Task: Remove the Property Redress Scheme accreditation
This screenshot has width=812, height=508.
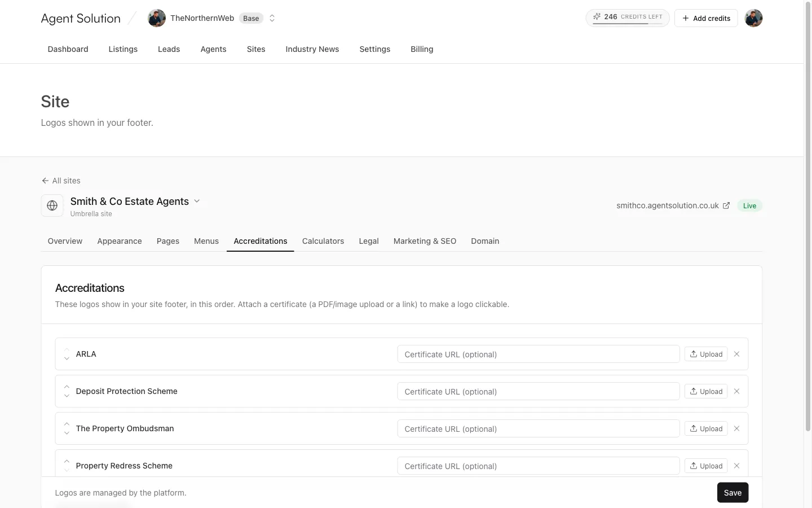Action: pyautogui.click(x=736, y=466)
